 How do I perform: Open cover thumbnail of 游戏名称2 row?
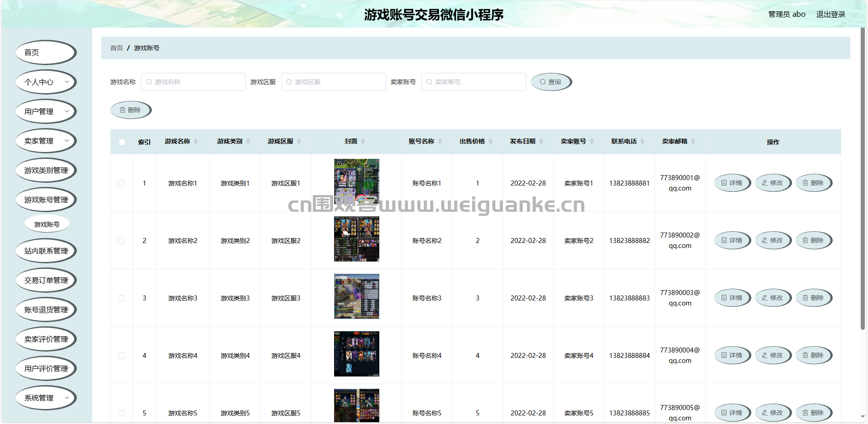[x=357, y=239]
